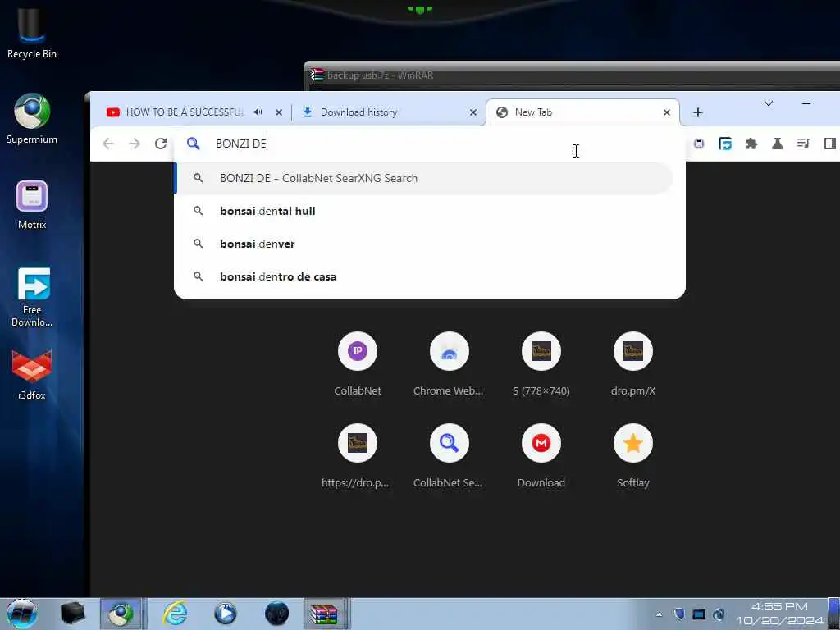
Task: Launch Supermium from the desktop
Action: pyautogui.click(x=32, y=119)
